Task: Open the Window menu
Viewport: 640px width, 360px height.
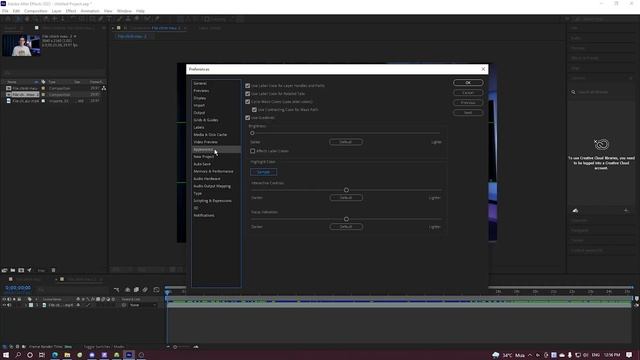Action: 124,11
